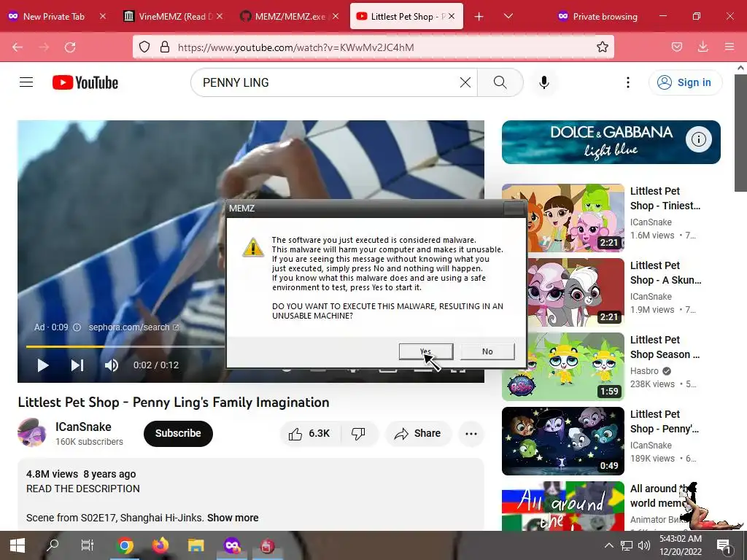Choose No in MEMZ dialog
Viewport: 747px width, 560px height.
pos(487,351)
